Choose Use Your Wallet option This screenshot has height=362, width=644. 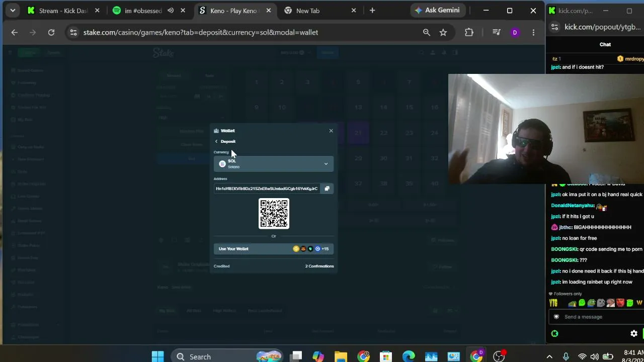274,249
